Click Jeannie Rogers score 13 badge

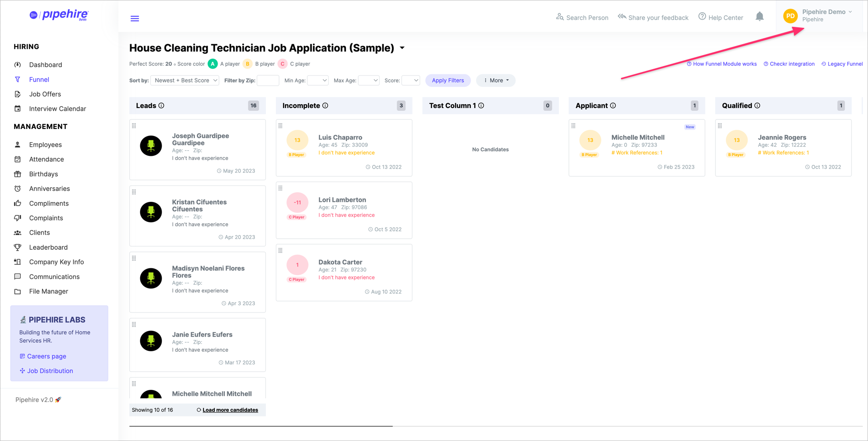[x=736, y=140]
